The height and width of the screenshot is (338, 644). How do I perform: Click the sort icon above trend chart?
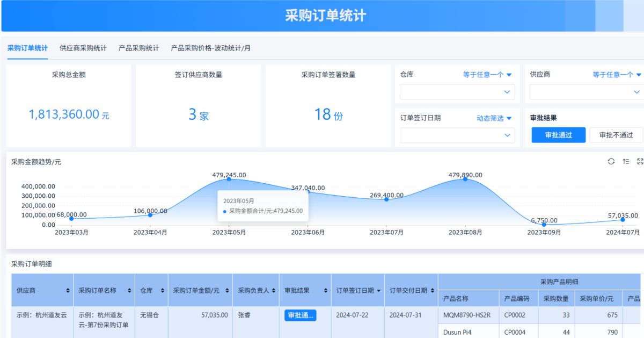pyautogui.click(x=626, y=161)
